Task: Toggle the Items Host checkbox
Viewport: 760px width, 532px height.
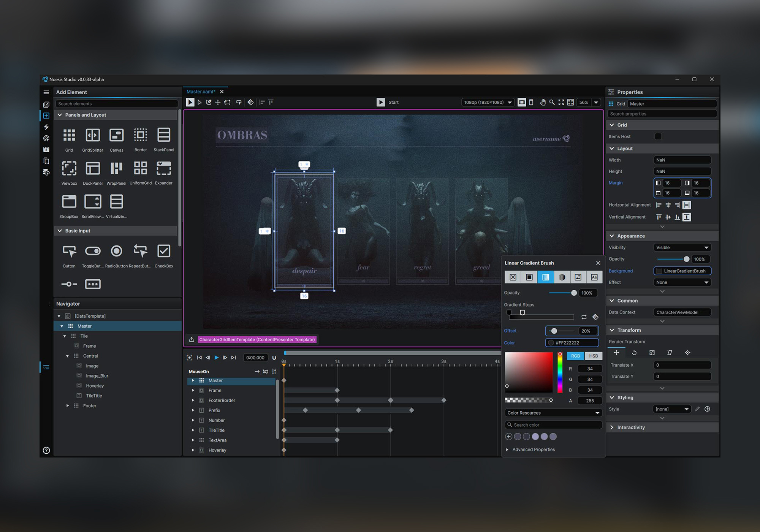Action: pos(658,136)
